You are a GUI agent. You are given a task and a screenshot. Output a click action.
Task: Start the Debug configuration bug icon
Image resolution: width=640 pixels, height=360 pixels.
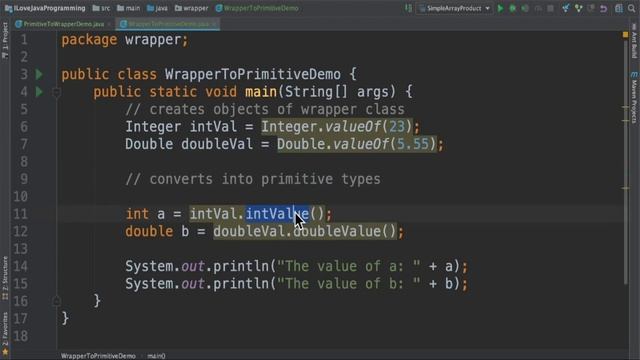coord(512,8)
